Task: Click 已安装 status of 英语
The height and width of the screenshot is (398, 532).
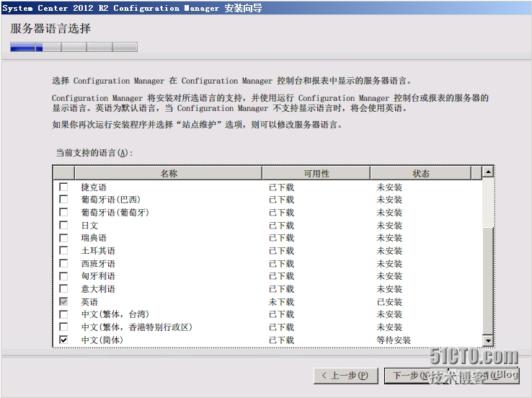Action: tap(389, 302)
